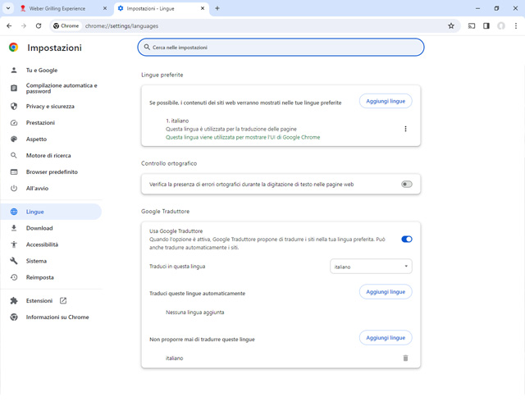525x420 pixels.
Task: Click the Accessibilità figure icon
Action: pos(14,244)
